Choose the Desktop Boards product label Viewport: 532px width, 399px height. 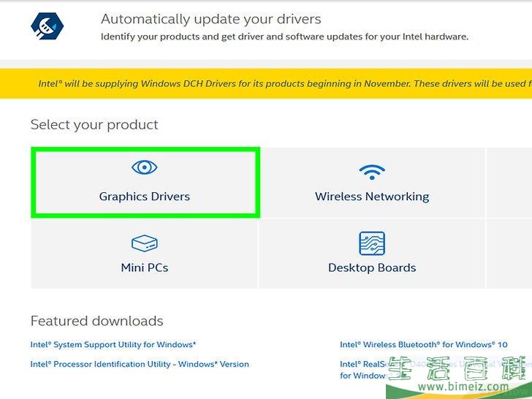click(372, 267)
